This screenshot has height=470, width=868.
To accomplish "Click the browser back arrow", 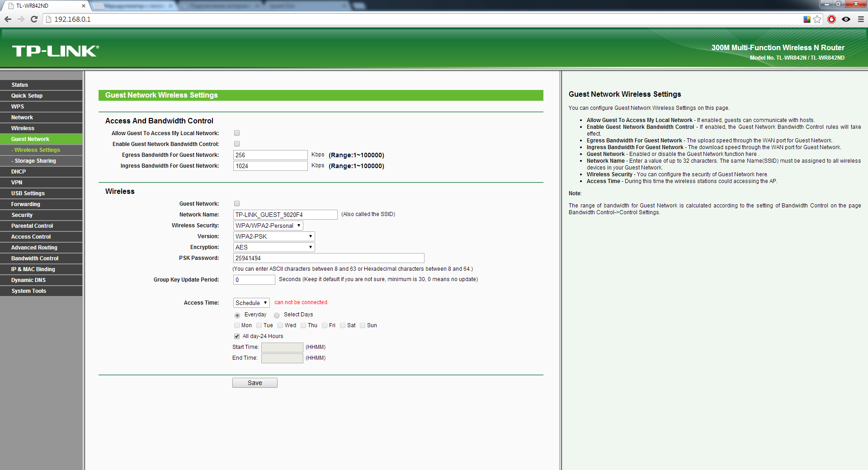I will coord(8,19).
